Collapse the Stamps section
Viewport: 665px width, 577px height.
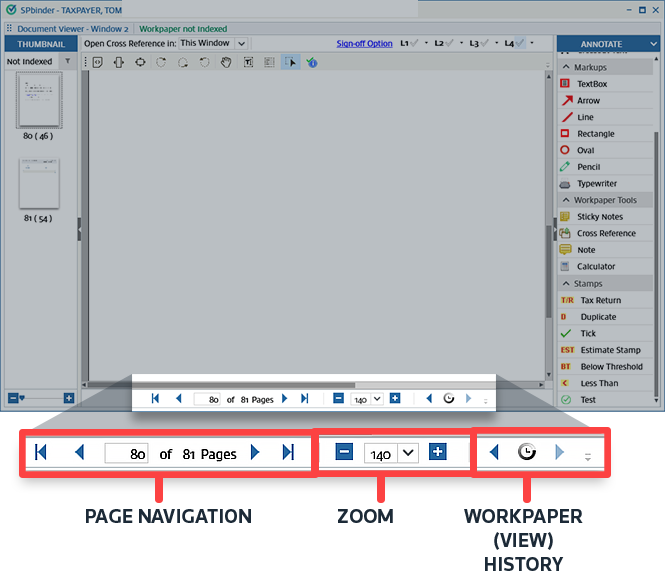(566, 283)
